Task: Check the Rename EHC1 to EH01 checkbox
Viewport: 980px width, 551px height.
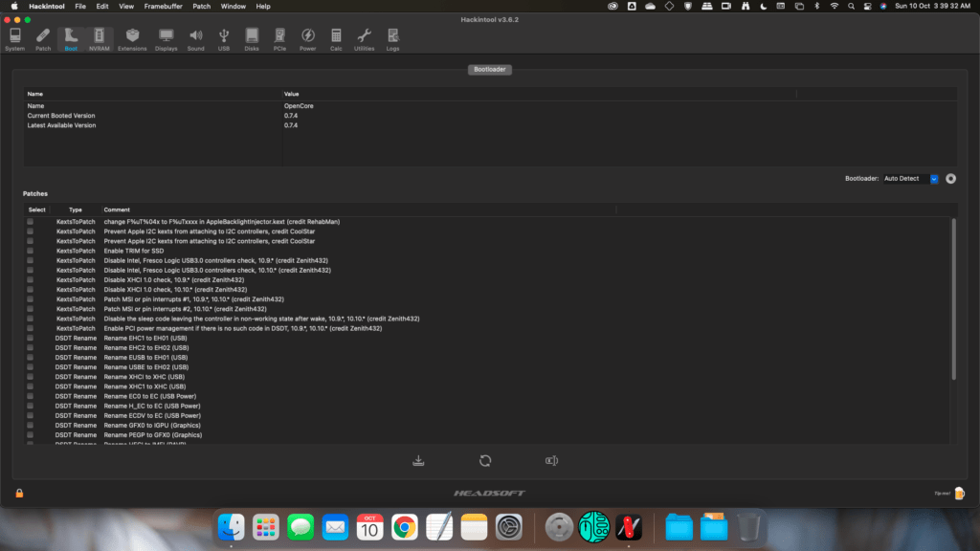Action: [30, 338]
